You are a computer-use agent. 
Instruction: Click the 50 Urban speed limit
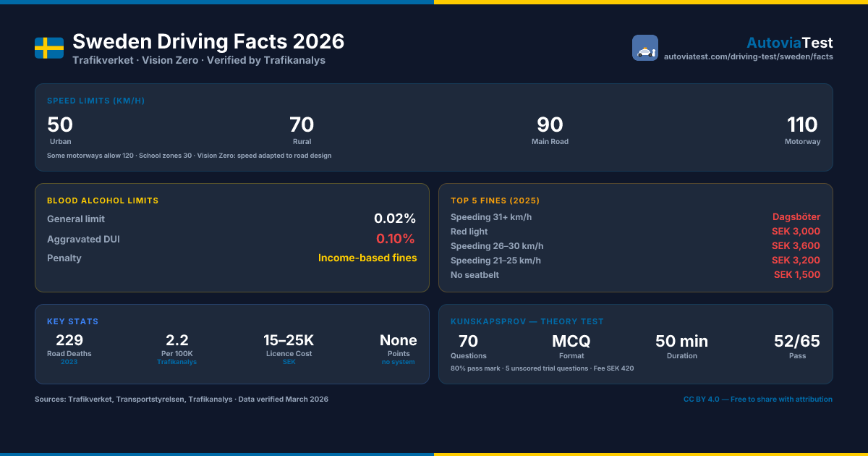coord(60,130)
